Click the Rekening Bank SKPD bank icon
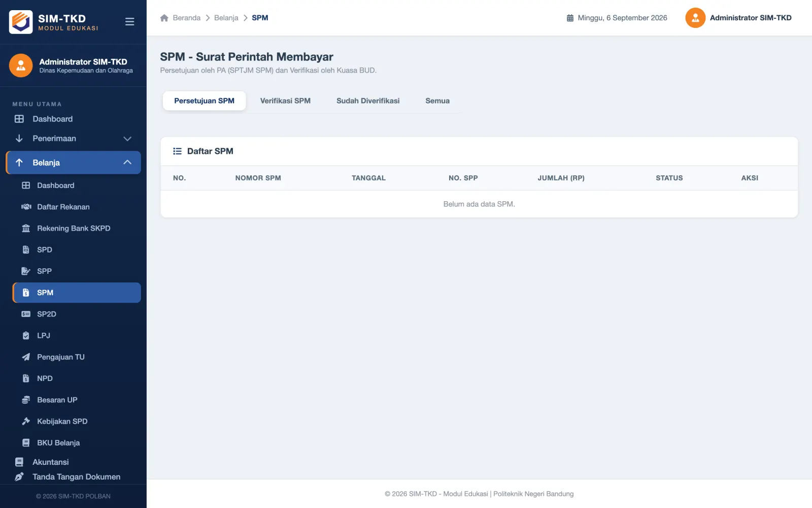This screenshot has height=508, width=812. (26, 228)
